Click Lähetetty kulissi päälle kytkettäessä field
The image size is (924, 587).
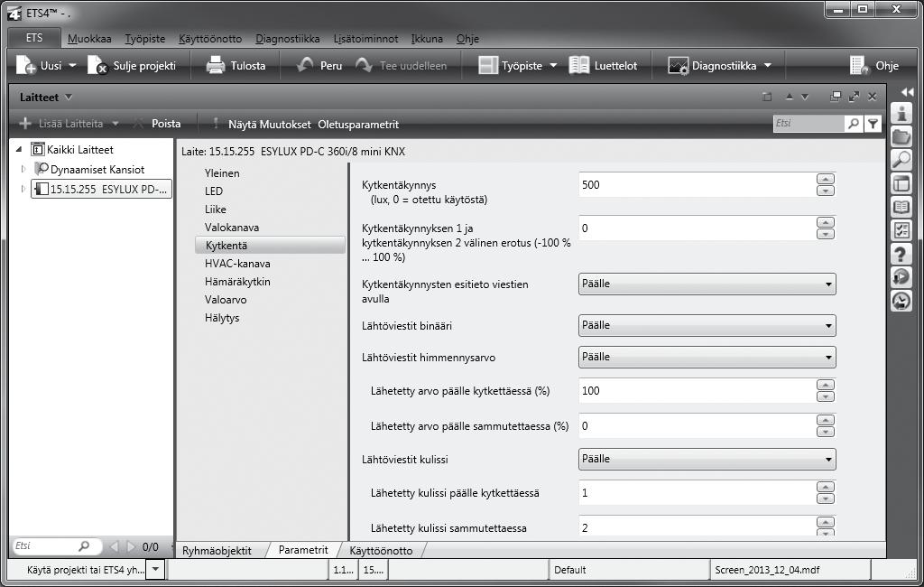(x=697, y=492)
